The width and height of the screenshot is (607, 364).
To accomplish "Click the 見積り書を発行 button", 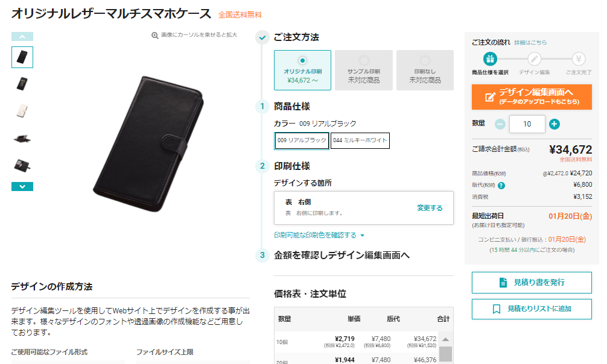I will tap(532, 283).
